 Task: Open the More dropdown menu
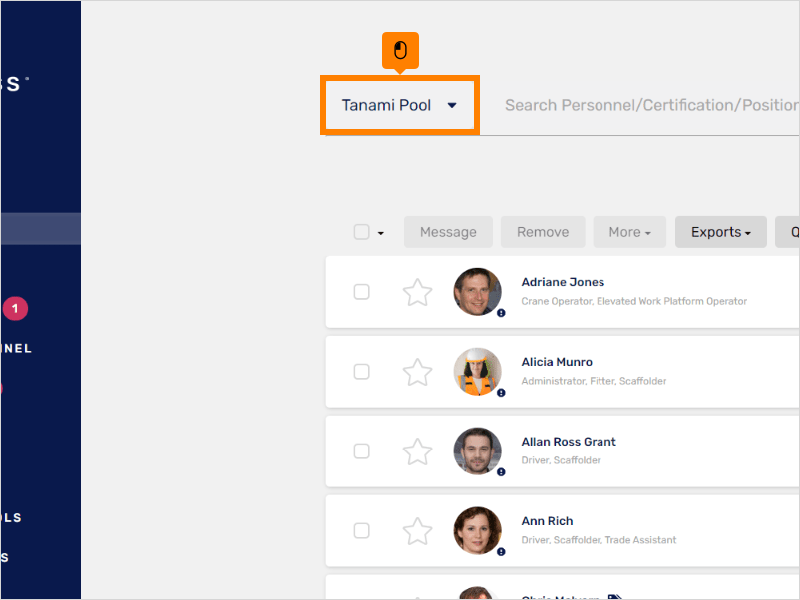629,231
